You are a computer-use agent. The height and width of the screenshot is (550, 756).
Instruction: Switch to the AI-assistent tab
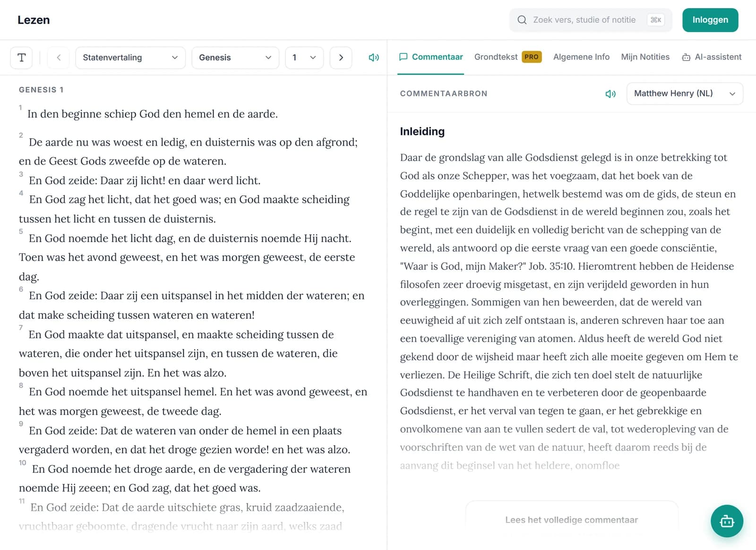712,57
